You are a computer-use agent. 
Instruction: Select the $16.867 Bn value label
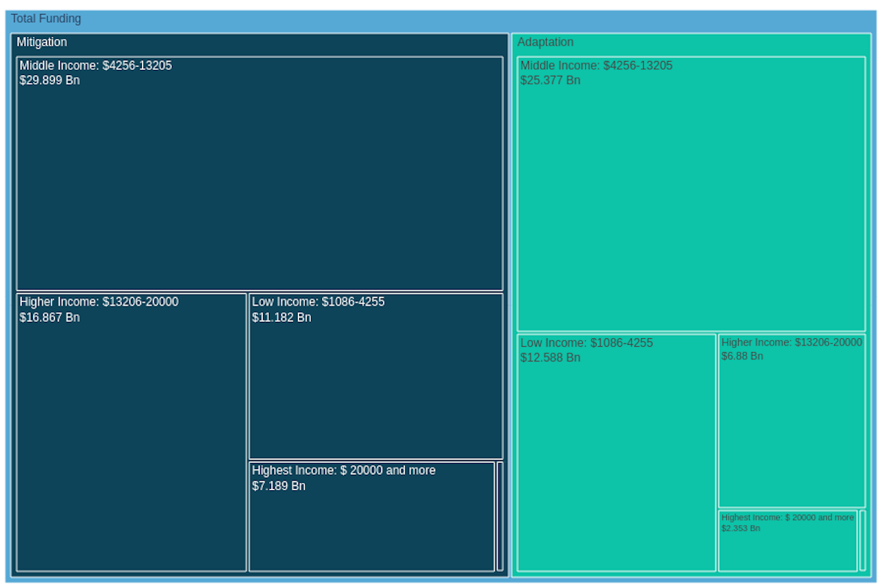click(x=50, y=318)
